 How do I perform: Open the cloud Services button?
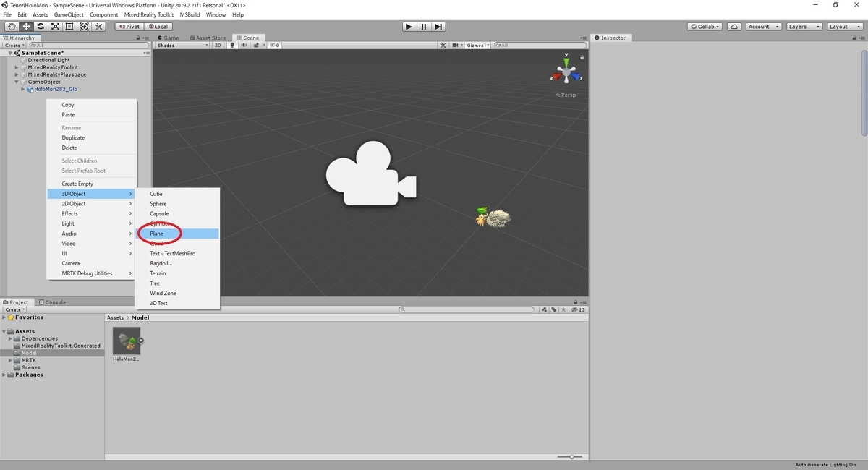click(x=734, y=27)
